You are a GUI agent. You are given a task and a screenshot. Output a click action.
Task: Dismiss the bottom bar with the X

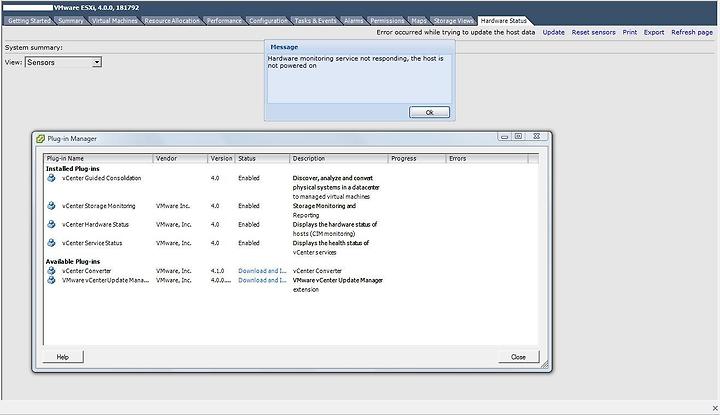click(x=715, y=408)
